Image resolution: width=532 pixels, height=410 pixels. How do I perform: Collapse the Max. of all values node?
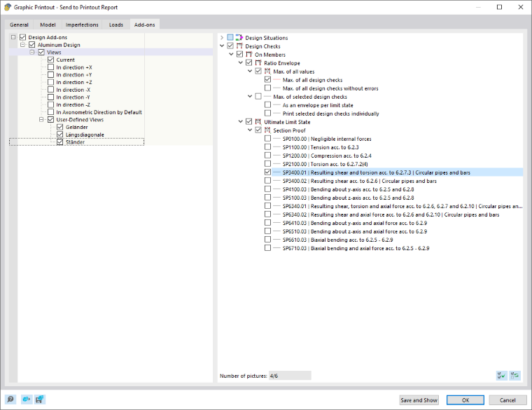[250, 71]
